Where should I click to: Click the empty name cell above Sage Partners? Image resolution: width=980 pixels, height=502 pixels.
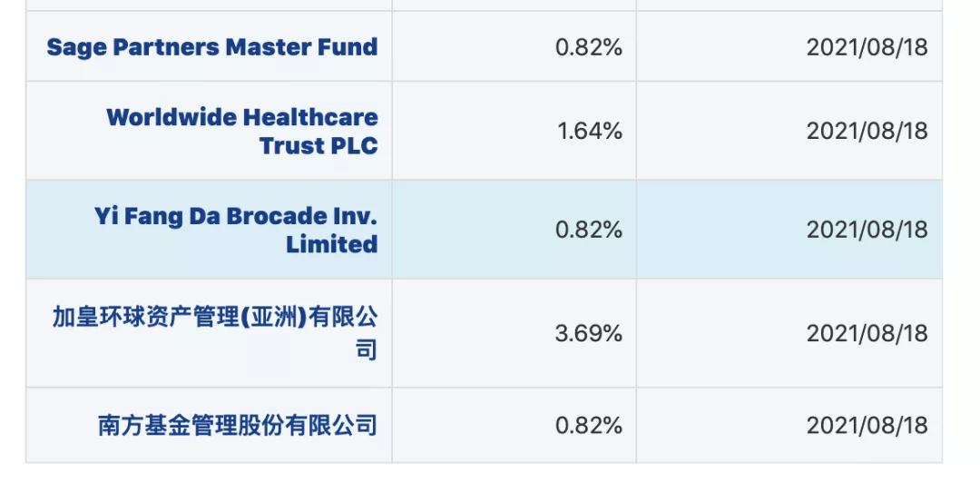[x=209, y=5]
